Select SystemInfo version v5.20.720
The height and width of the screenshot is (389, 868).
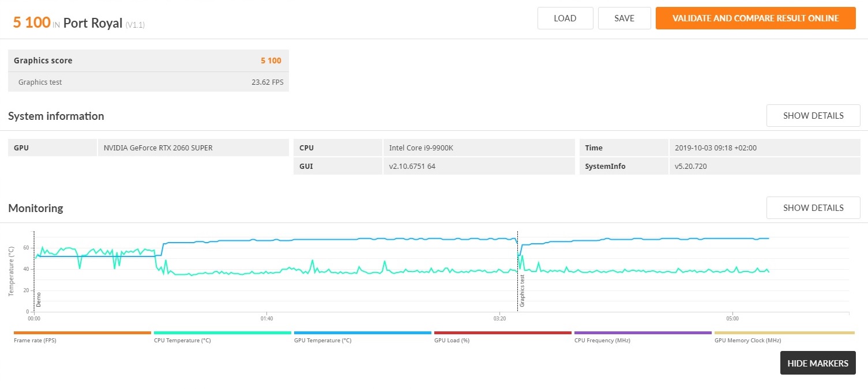pos(691,166)
